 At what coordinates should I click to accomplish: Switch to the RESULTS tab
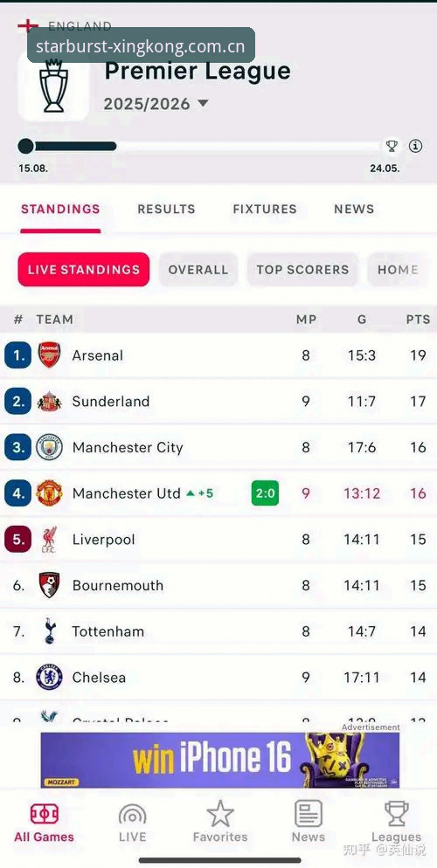(x=166, y=210)
